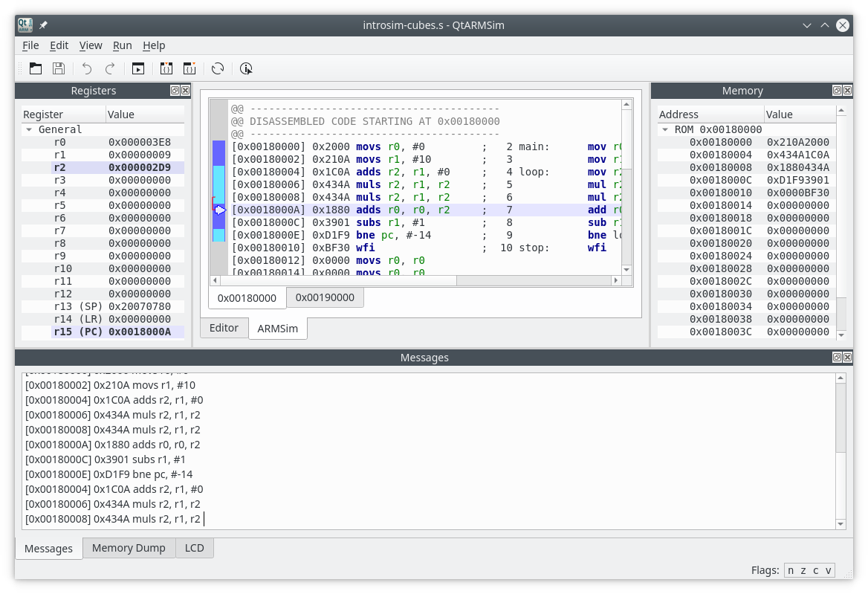
Task: Click the QtARMSim app icon in the title bar
Action: coord(25,25)
